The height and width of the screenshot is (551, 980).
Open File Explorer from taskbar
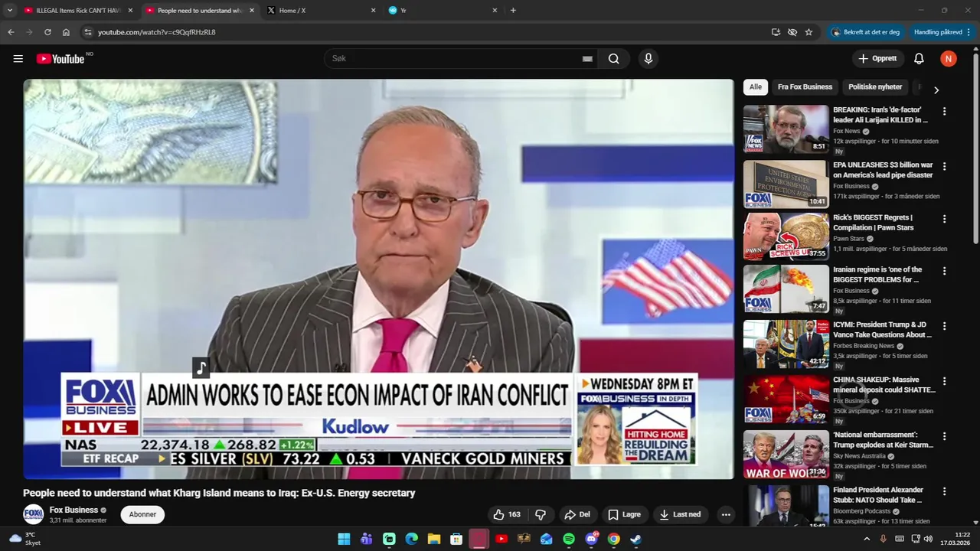[x=433, y=539]
